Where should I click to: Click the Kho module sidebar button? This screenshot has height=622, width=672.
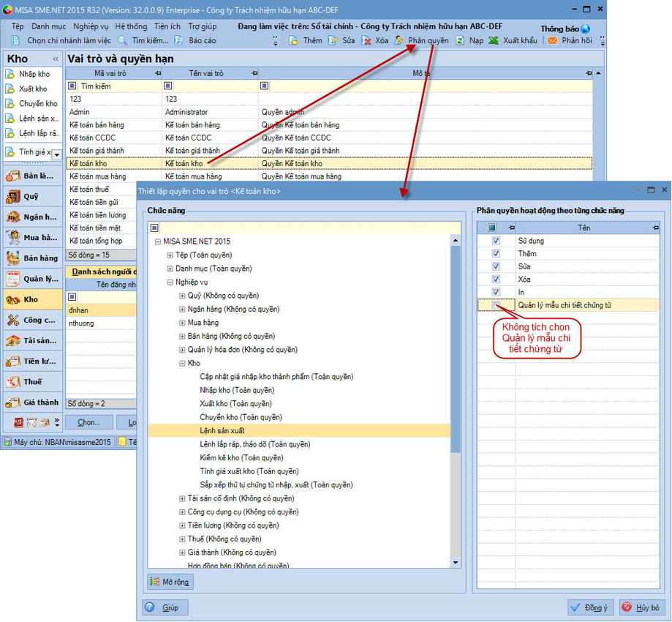(x=33, y=299)
